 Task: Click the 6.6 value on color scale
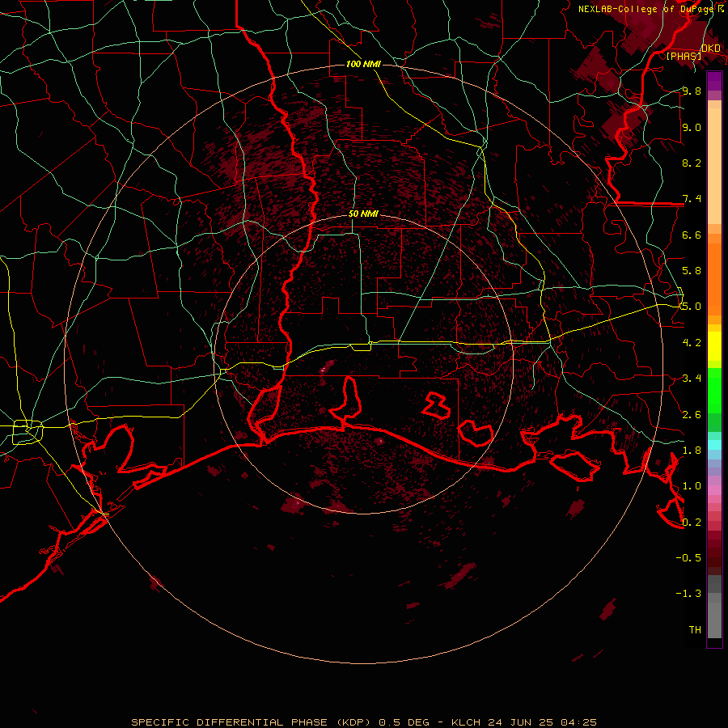(x=692, y=235)
